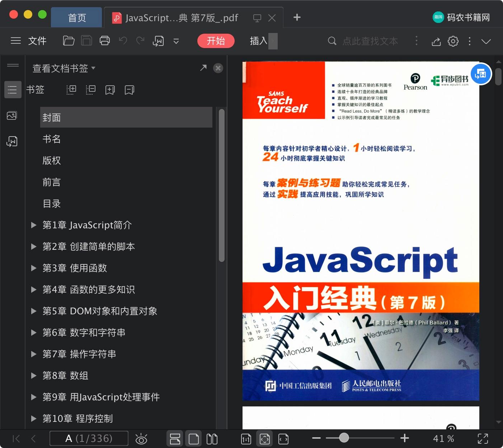Click the search text field 点此查找文本
Screen dimensions: 503x448
[x=370, y=41]
